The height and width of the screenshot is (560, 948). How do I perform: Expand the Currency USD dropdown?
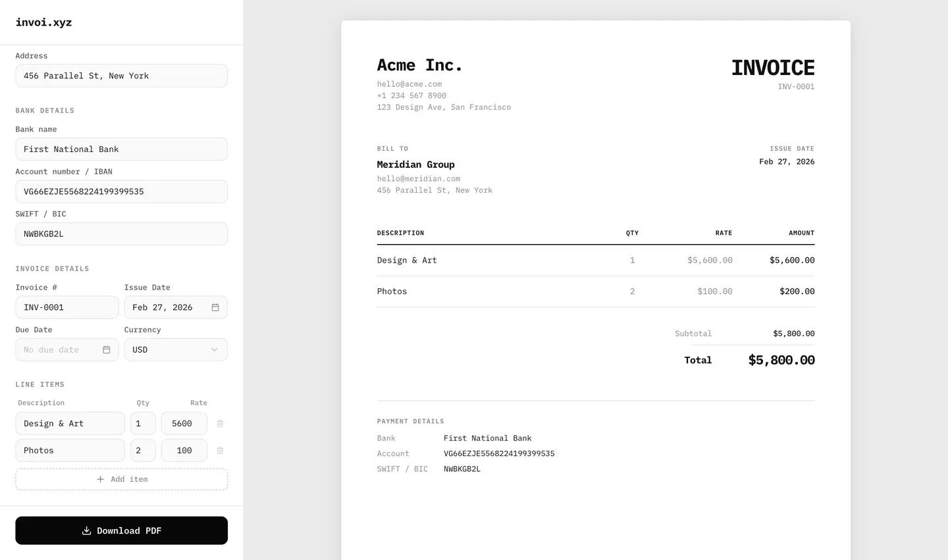[175, 349]
